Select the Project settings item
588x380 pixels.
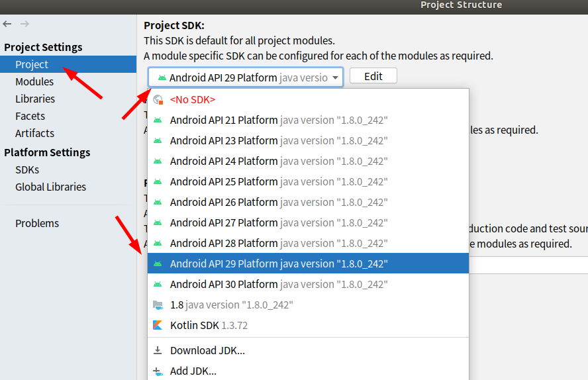pos(68,64)
